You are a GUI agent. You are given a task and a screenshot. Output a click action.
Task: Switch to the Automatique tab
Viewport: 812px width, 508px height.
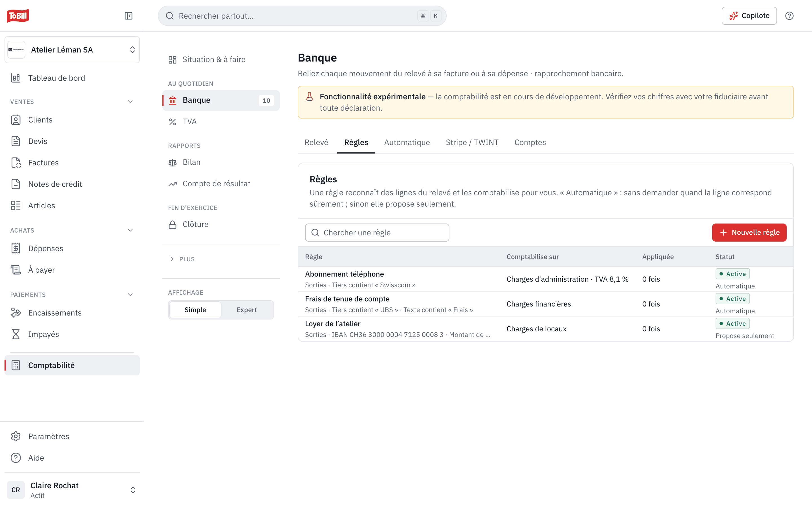click(x=407, y=143)
